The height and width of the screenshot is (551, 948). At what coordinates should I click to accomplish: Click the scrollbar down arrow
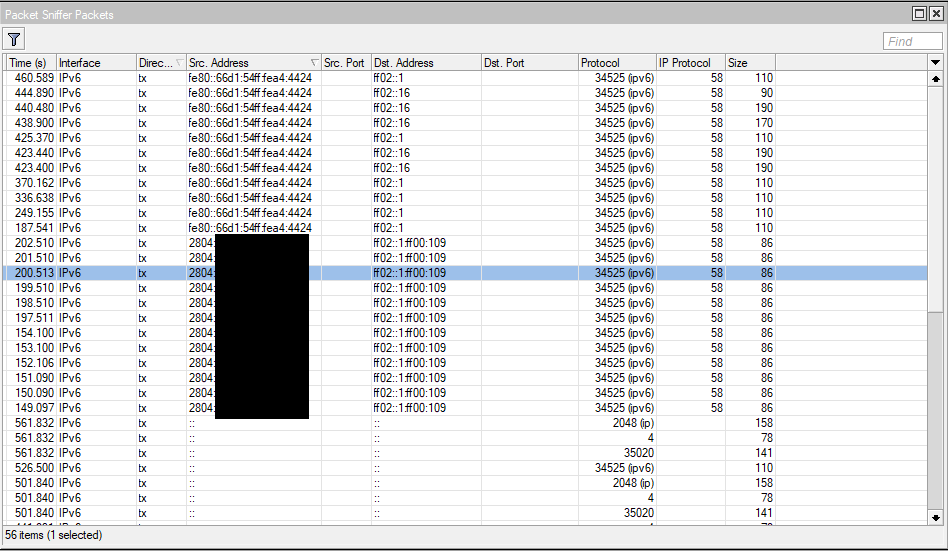point(935,518)
